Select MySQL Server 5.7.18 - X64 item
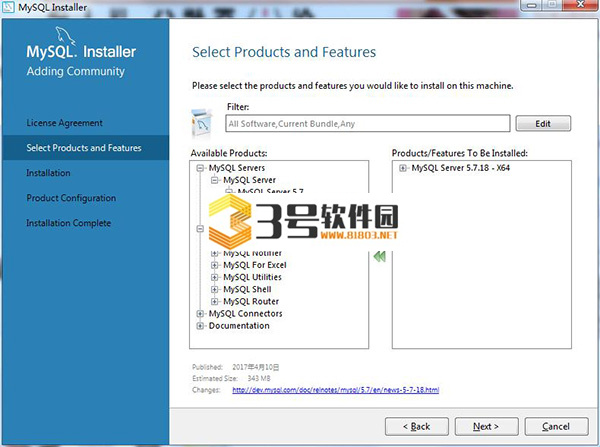 pyautogui.click(x=461, y=168)
